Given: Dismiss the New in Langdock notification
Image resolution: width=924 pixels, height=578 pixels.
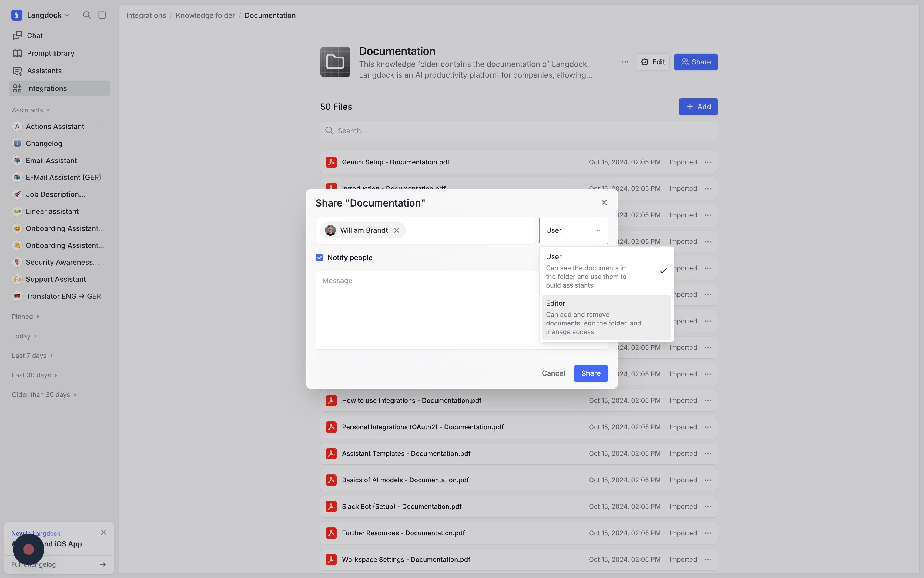Looking at the screenshot, I should tap(103, 533).
